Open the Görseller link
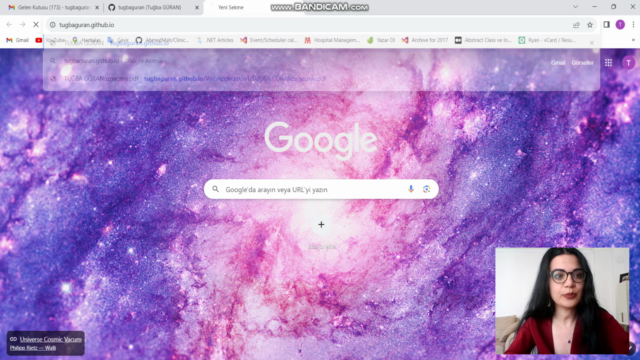This screenshot has height=360, width=640. tap(582, 63)
